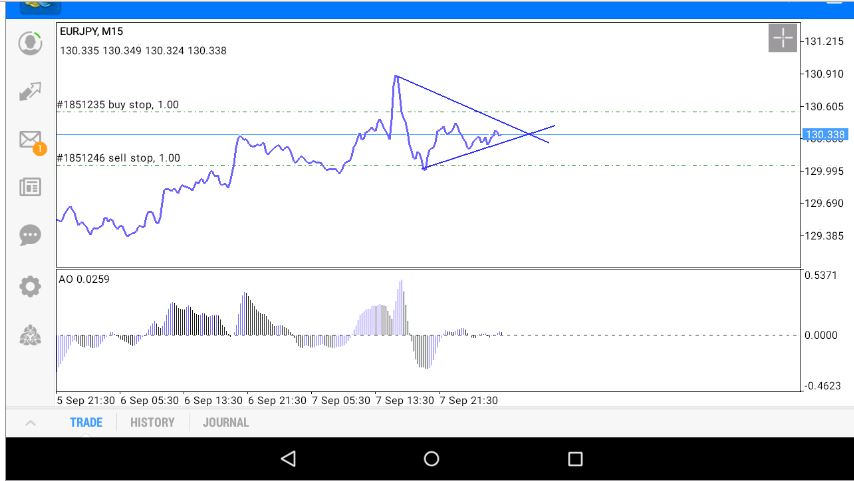Click the OHLC values 130.335 130.349 line

(x=143, y=51)
